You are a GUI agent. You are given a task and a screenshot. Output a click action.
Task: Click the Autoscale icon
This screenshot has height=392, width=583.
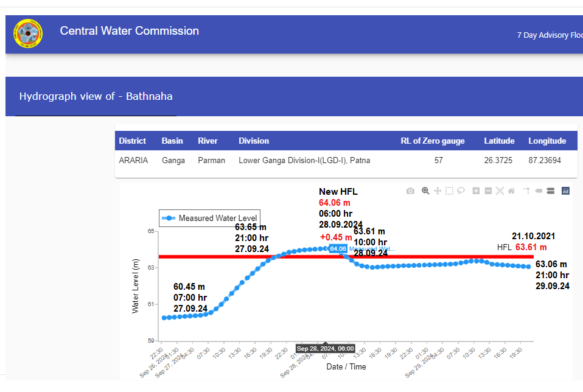pyautogui.click(x=500, y=191)
